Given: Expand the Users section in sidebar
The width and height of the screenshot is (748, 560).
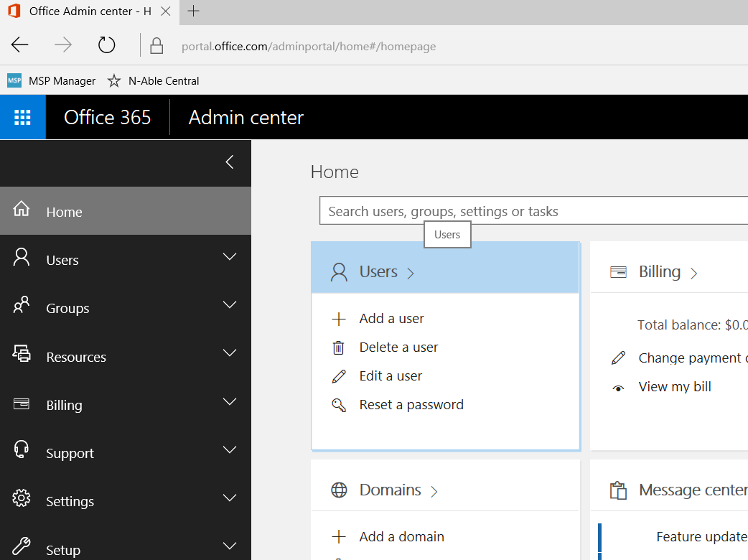Looking at the screenshot, I should pos(229,256).
